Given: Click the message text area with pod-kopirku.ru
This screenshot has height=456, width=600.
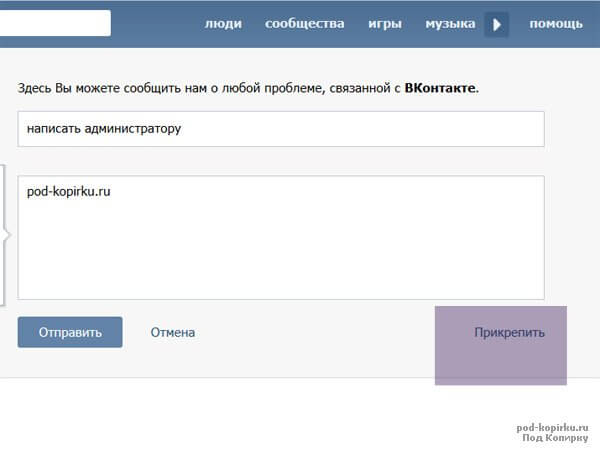Looking at the screenshot, I should [x=281, y=238].
